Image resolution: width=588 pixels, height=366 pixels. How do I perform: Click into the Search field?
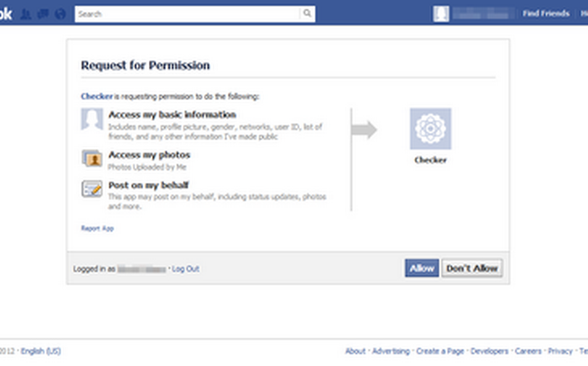point(188,14)
